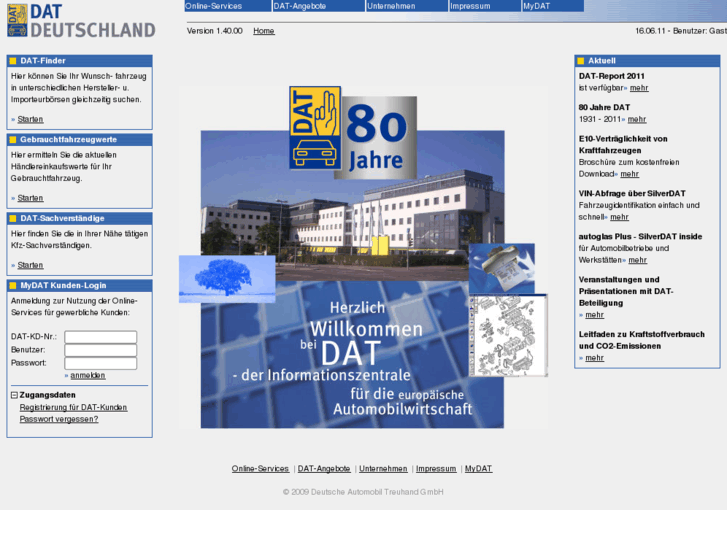Click the DAT-Report 2011 headline

(x=612, y=76)
